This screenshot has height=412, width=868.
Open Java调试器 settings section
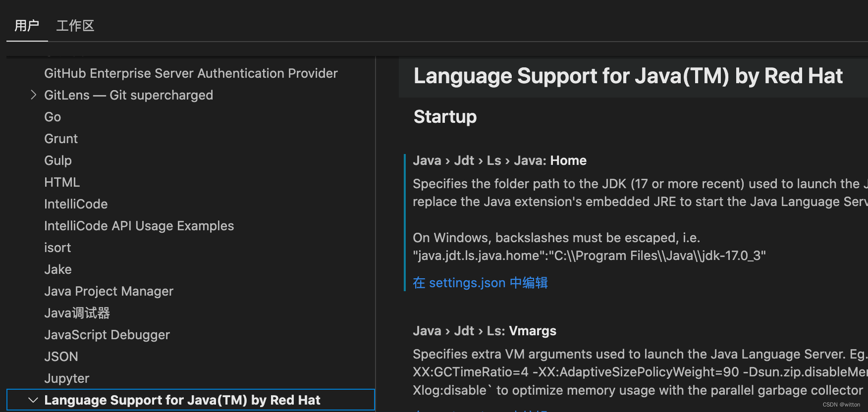[x=77, y=313]
